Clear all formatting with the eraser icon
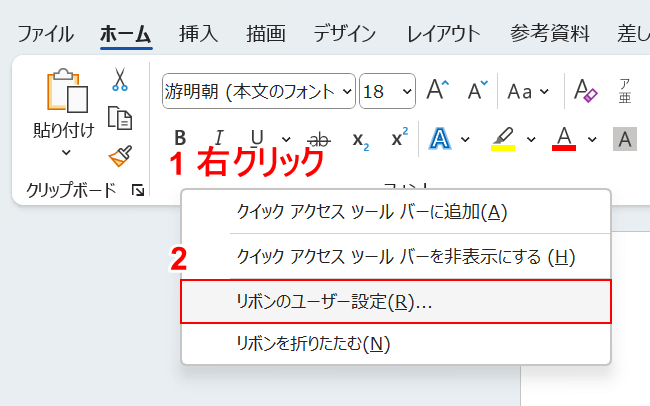650x406 pixels. point(585,91)
